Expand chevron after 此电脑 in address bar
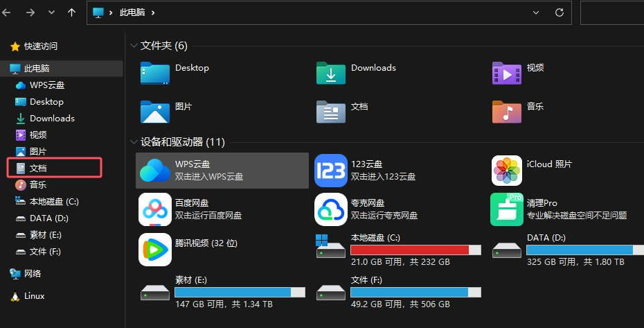644x328 pixels. (153, 12)
